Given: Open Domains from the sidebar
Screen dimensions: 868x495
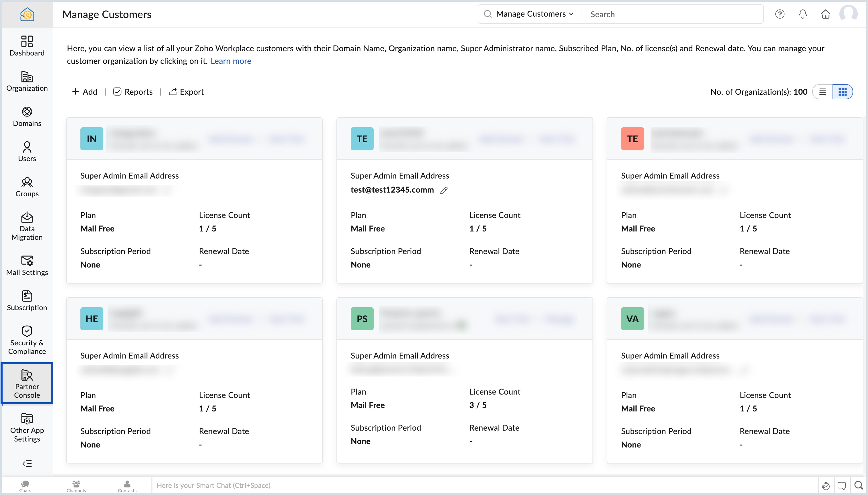Looking at the screenshot, I should tap(27, 117).
